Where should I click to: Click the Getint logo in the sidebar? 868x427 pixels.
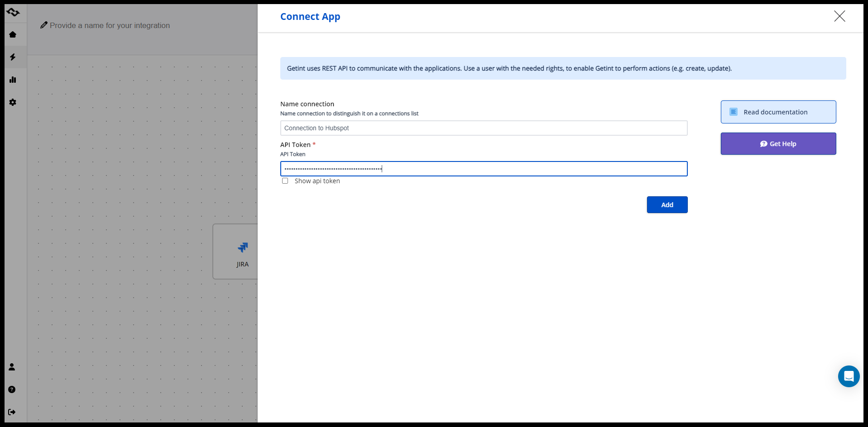[x=13, y=12]
